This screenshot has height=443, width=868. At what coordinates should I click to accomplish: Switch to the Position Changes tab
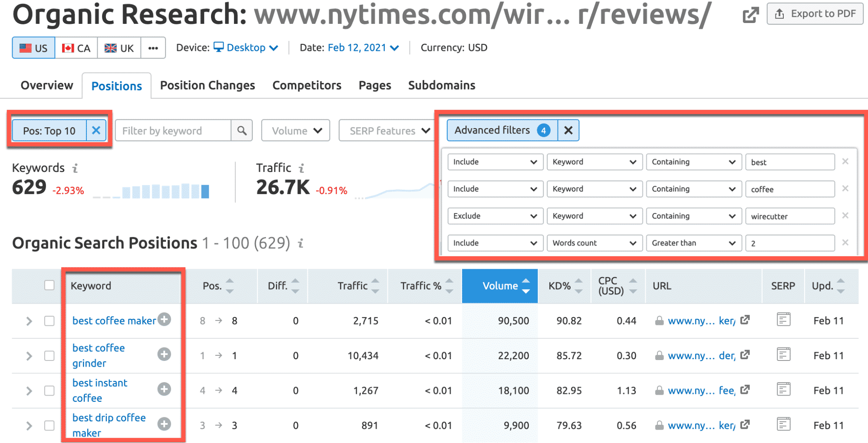[x=207, y=86]
